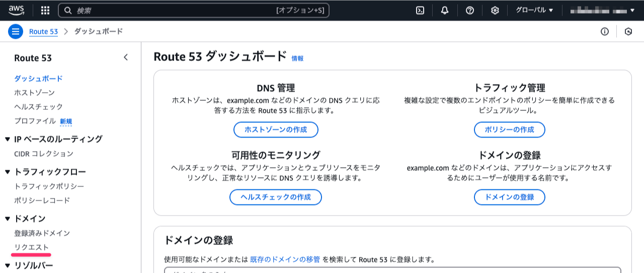Open the services grid menu icon

[45, 10]
